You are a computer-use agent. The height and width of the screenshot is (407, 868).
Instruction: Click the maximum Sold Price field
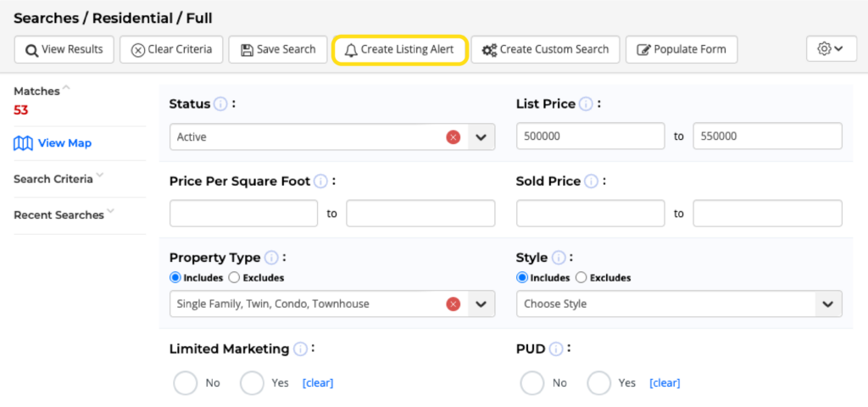(x=767, y=214)
